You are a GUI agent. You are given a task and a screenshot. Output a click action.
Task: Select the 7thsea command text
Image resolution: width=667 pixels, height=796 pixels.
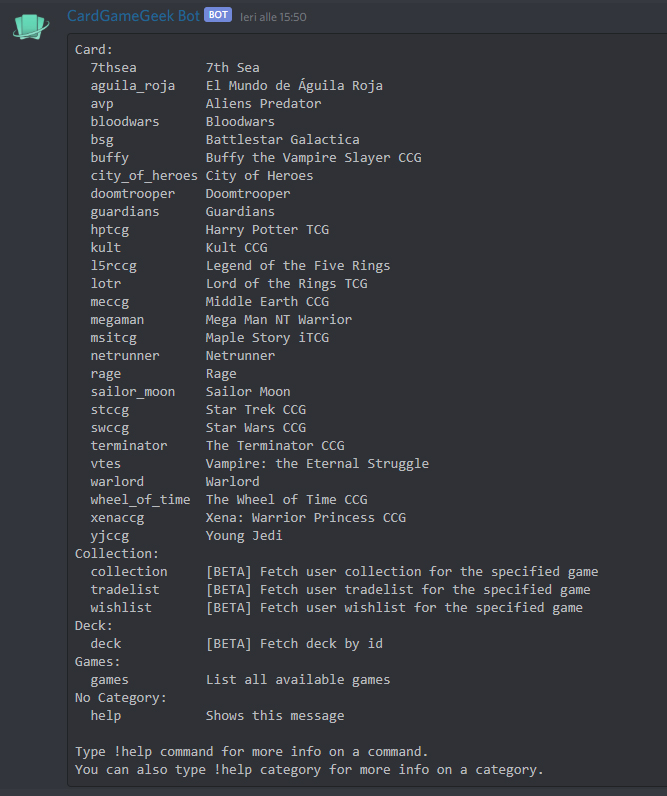(114, 68)
